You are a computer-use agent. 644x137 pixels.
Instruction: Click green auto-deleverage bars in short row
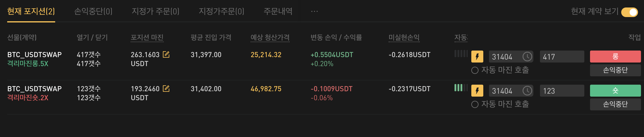point(461,88)
